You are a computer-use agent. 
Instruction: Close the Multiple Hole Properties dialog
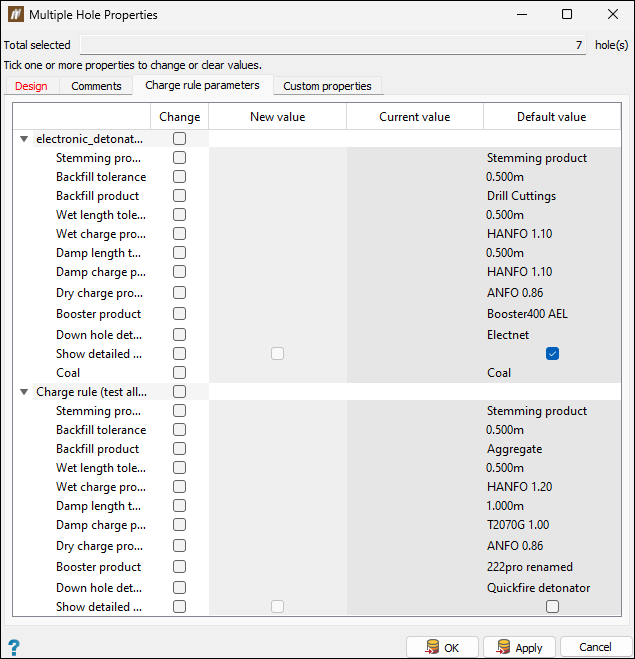pos(613,14)
